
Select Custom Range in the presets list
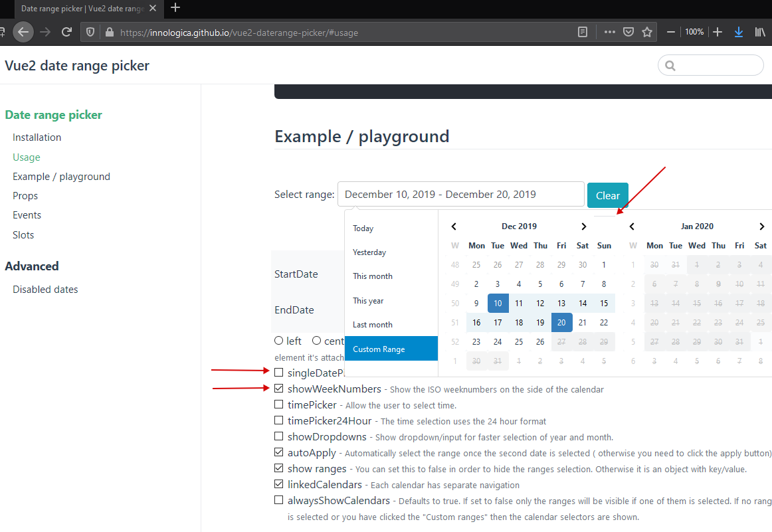tap(380, 347)
